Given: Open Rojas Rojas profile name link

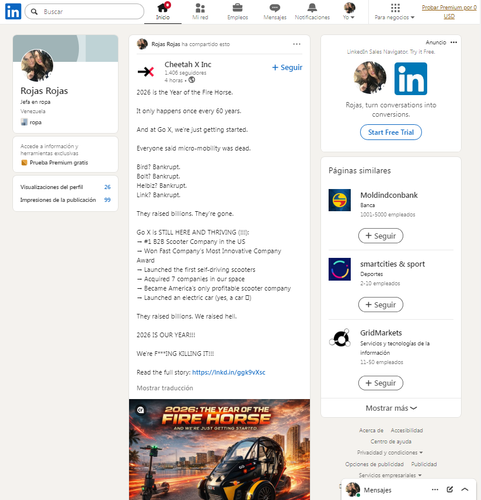Looking at the screenshot, I should point(44,91).
